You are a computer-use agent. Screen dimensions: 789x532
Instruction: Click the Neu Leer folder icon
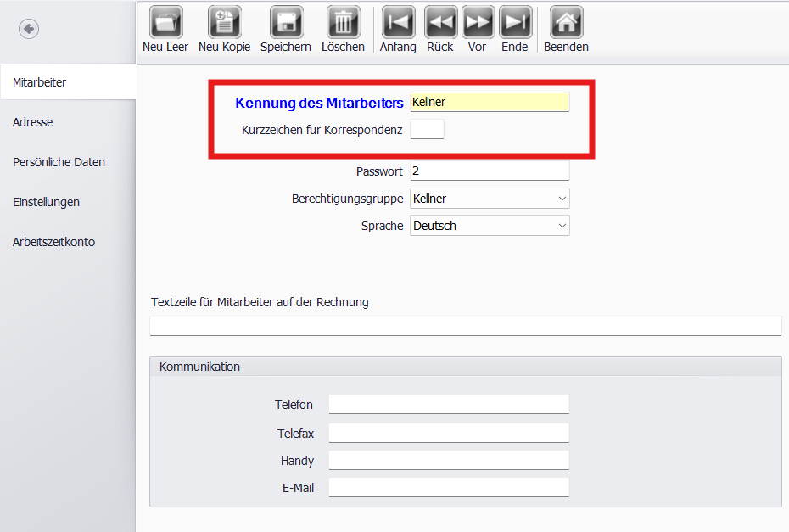(165, 22)
